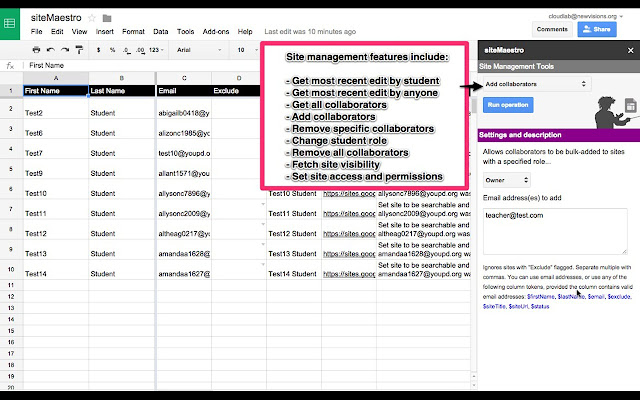
Task: Click the blue Share button
Action: (x=597, y=29)
